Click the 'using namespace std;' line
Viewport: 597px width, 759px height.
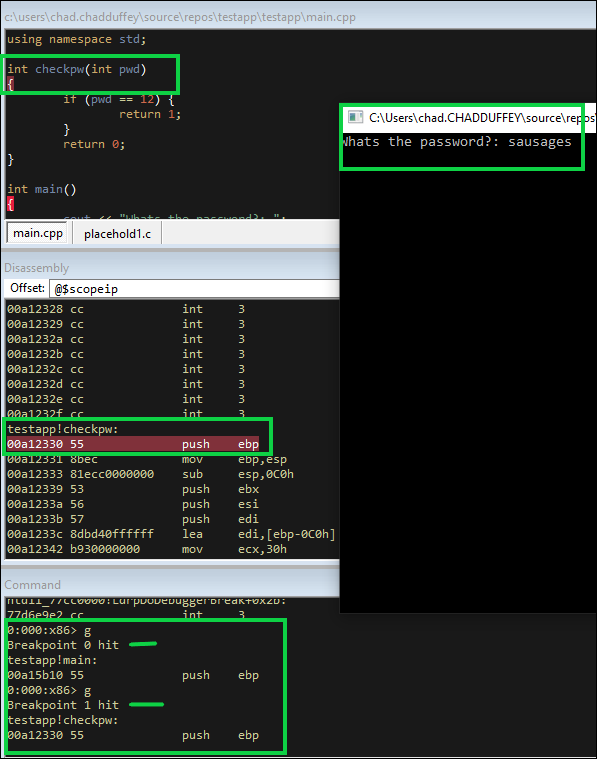77,39
